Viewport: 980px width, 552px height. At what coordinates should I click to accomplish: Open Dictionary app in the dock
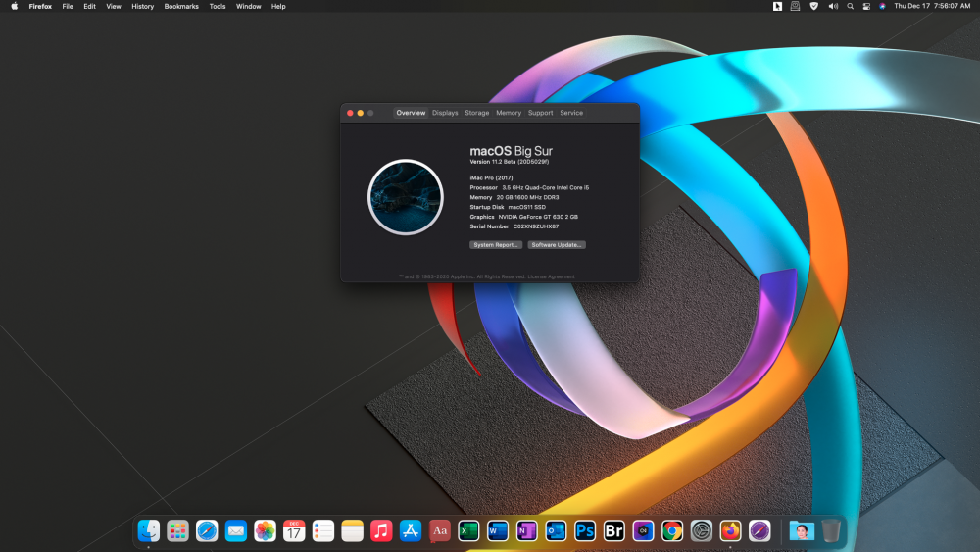439,530
